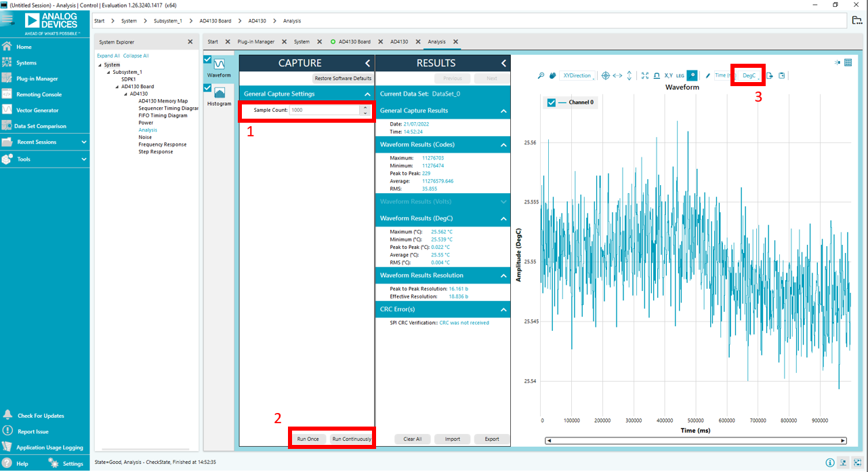Toggle the Channel 0 checkbox

(551, 102)
